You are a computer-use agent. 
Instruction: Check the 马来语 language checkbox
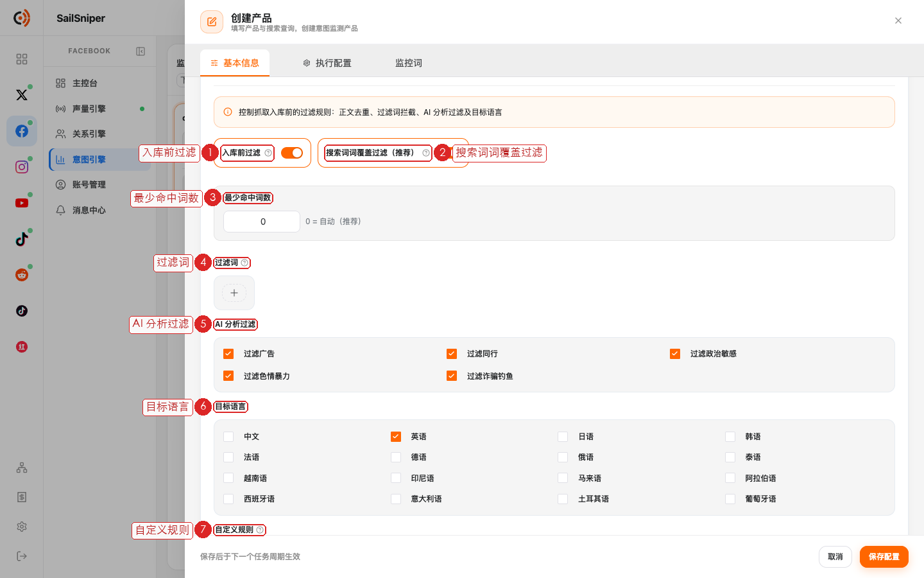563,478
